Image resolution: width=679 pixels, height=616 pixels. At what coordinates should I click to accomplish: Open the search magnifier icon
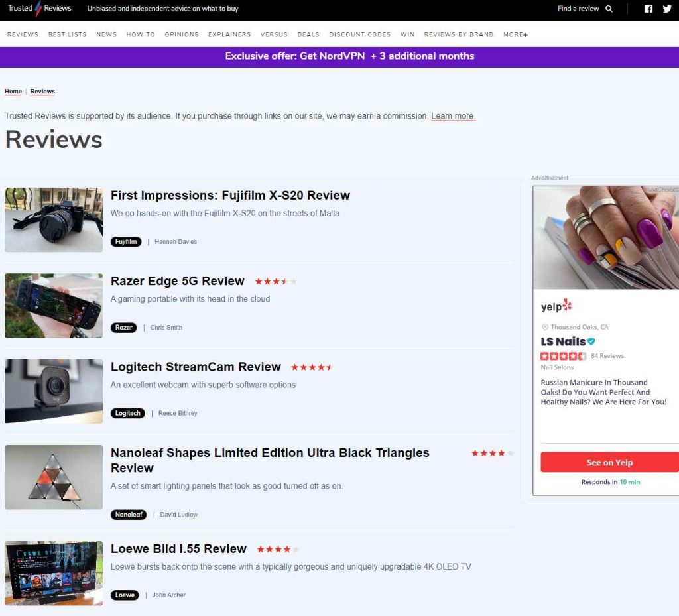point(609,9)
